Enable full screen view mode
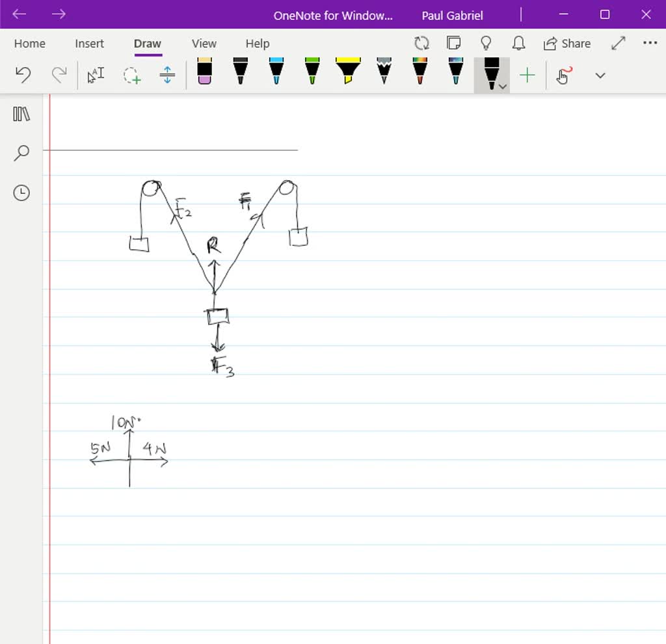 pos(617,42)
